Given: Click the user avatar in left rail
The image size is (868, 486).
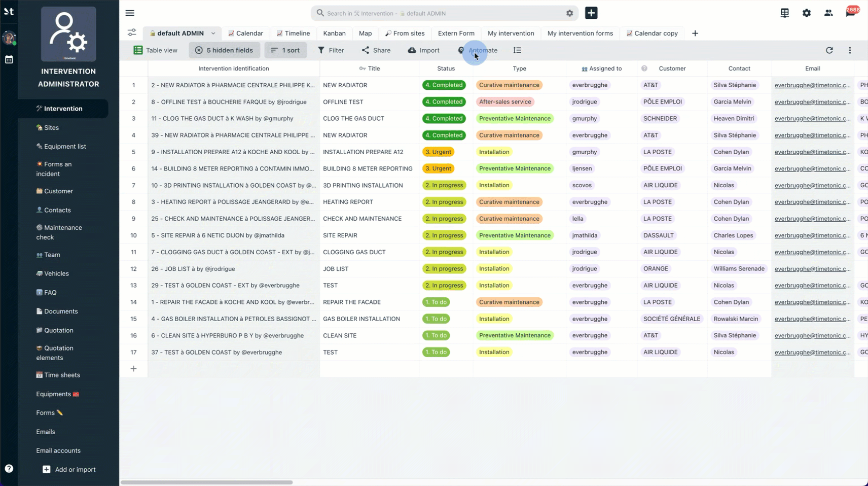Looking at the screenshot, I should [9, 38].
